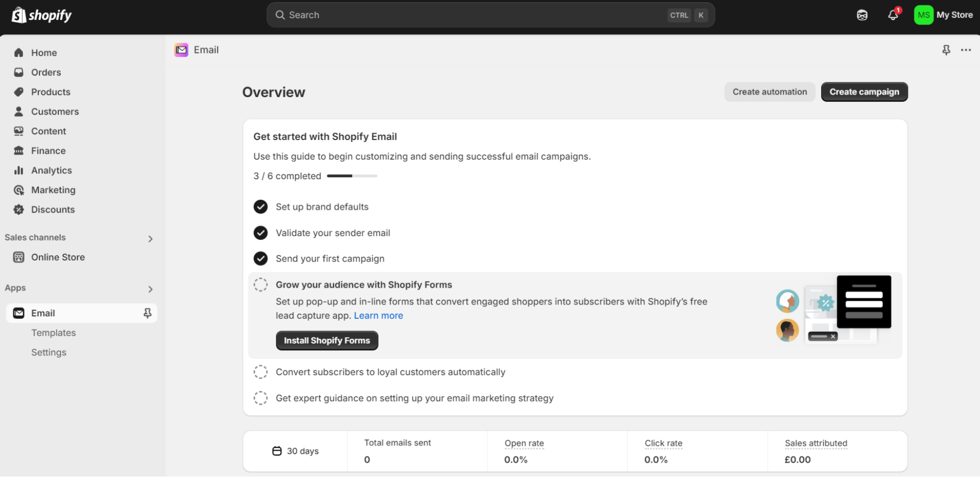Click the Marketing target icon
Viewport: 980px width, 477px height.
click(x=19, y=190)
